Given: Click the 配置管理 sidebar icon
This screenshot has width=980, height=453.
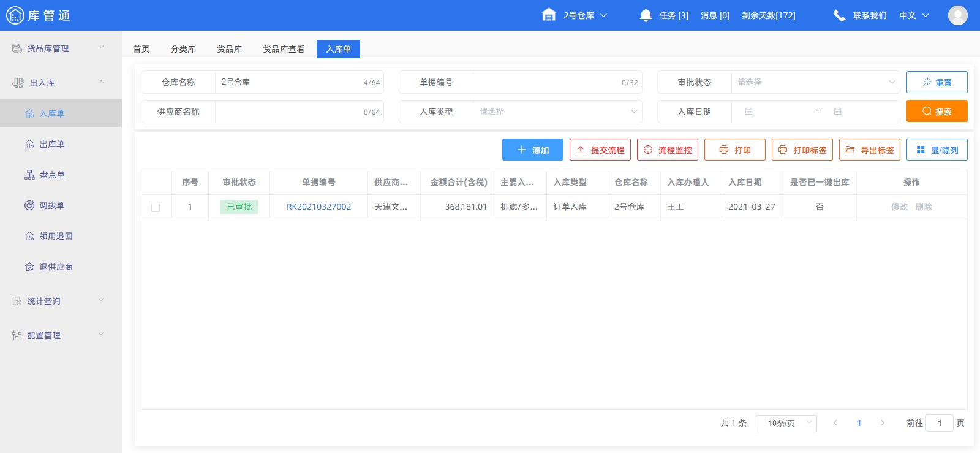Looking at the screenshot, I should [x=17, y=335].
